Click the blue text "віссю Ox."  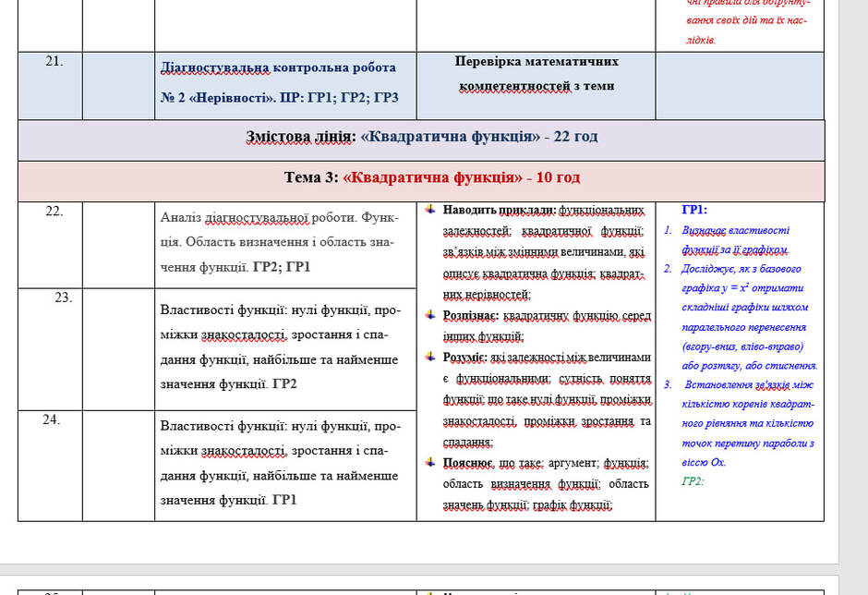tap(704, 462)
